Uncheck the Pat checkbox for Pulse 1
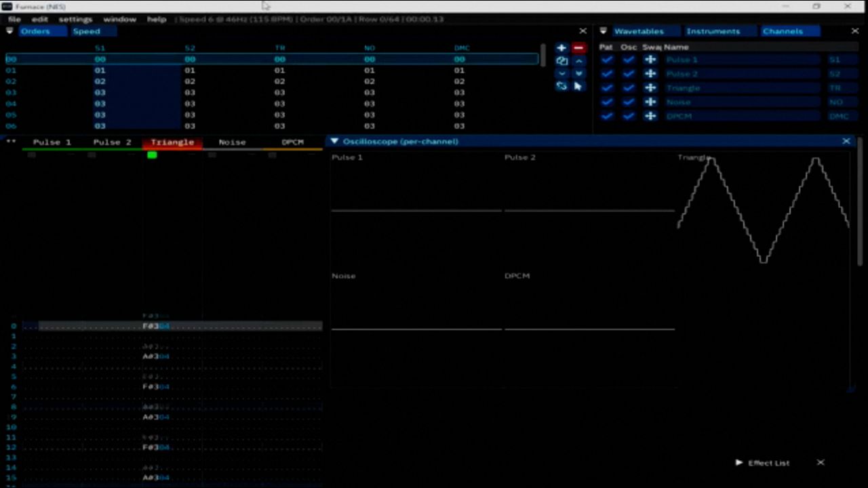The image size is (868, 488). pos(607,60)
